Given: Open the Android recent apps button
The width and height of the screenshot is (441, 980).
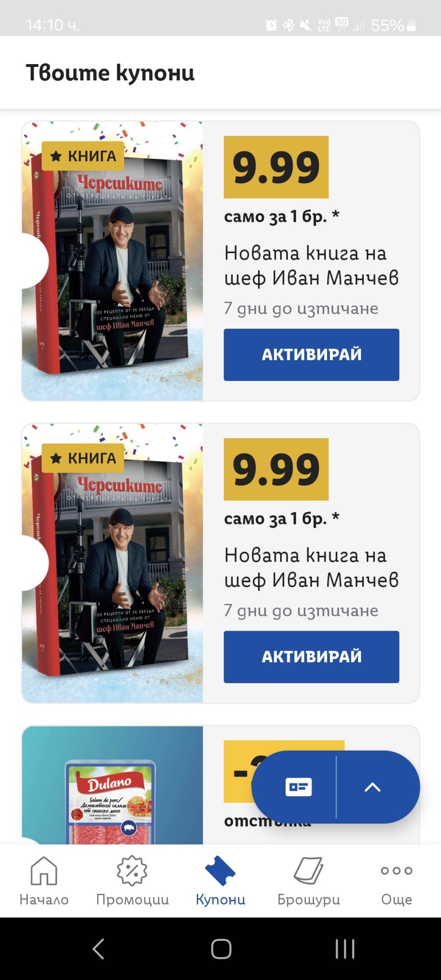Looking at the screenshot, I should (345, 948).
